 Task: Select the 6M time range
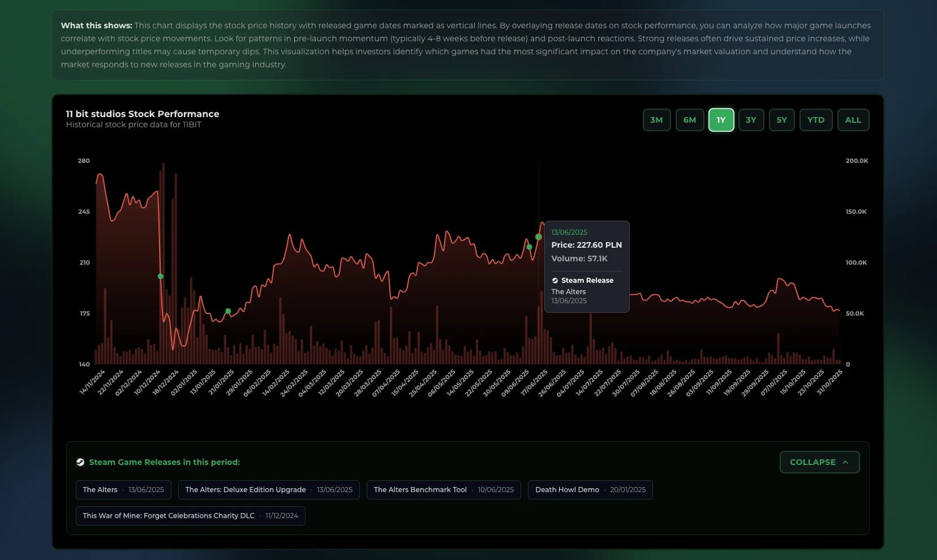point(690,119)
